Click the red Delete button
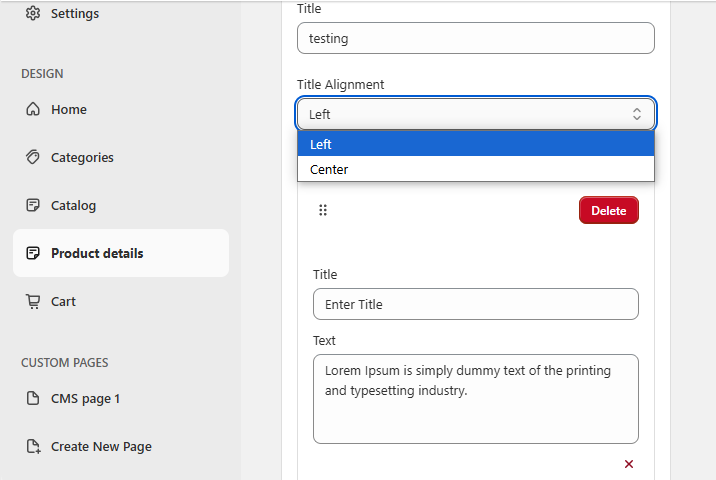716x480 pixels. pos(609,210)
